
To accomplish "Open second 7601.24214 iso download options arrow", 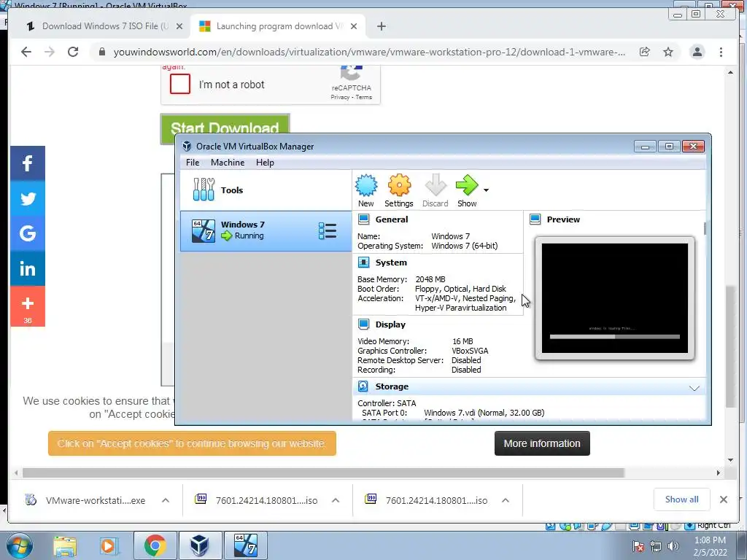I will click(506, 500).
